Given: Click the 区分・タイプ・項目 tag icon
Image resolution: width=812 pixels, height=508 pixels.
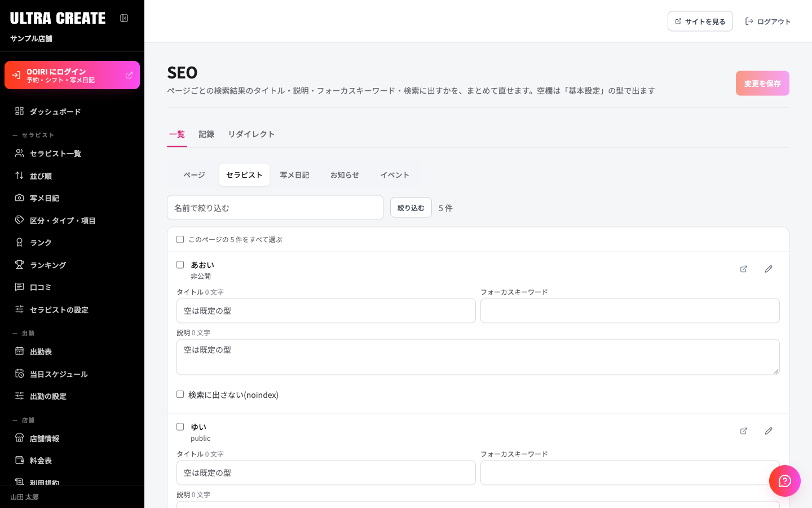Looking at the screenshot, I should pos(19,220).
